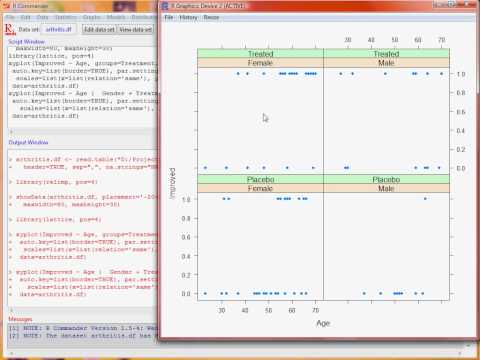Click the Treated strip above the Female panel
This screenshot has width=480, height=360.
[x=260, y=54]
